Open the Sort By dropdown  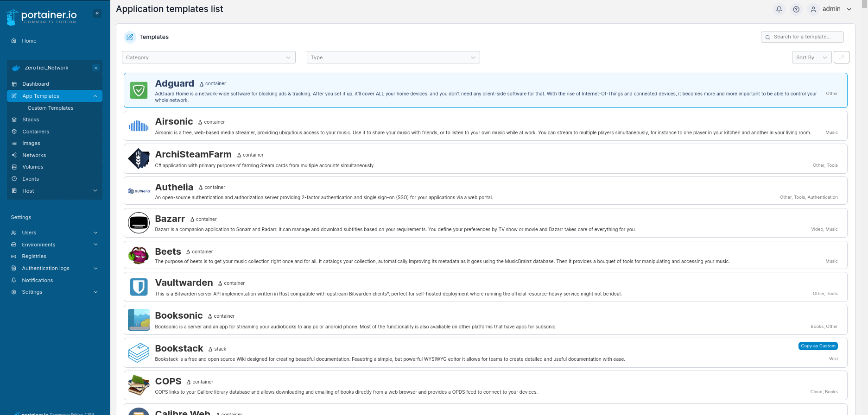coord(811,57)
